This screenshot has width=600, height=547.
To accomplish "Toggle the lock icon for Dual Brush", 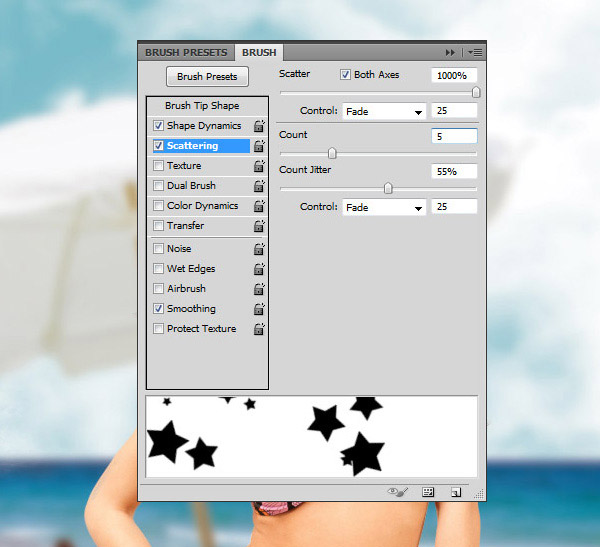I will tap(259, 186).
